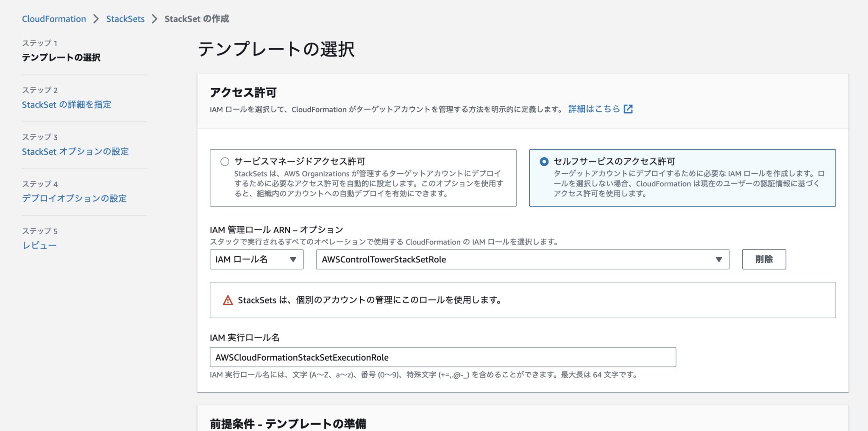Click the dropdown arrow on AWSControlTowerStackSetRole field
The width and height of the screenshot is (868, 431).
click(x=718, y=259)
